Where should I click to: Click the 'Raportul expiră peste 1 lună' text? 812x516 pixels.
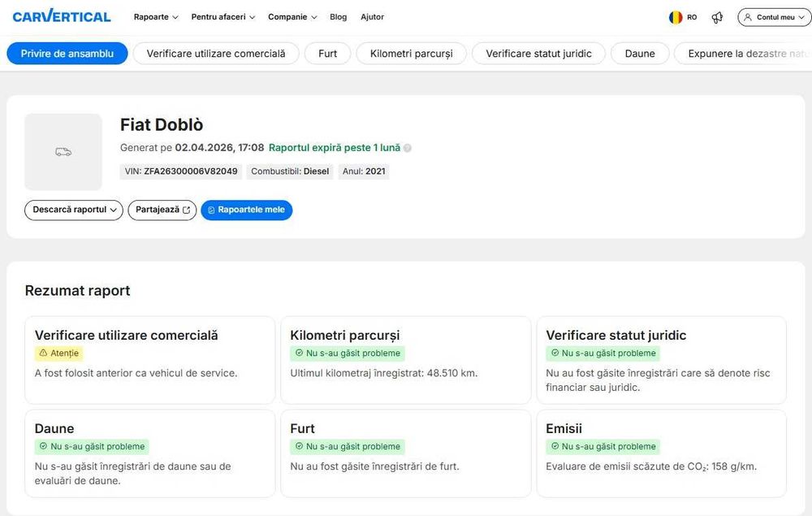point(335,148)
